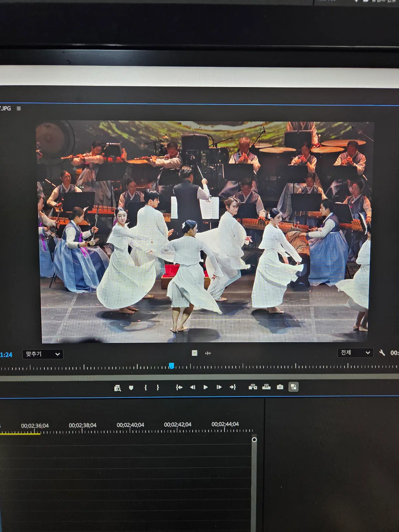This screenshot has height=532, width=399.
Task: Click the Add Marker icon
Action: pyautogui.click(x=131, y=388)
